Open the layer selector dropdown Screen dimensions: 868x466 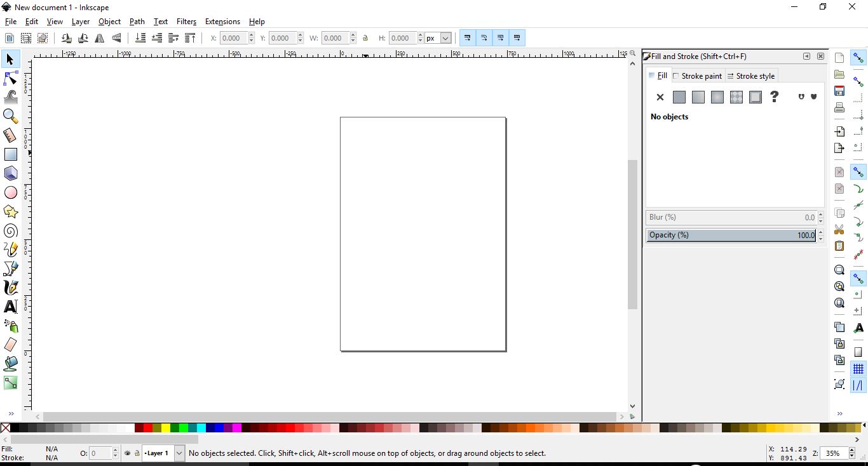(x=179, y=453)
